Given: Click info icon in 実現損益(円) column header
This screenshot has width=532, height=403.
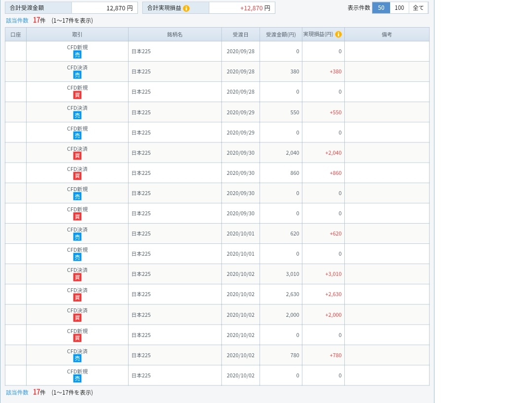Looking at the screenshot, I should pos(338,34).
